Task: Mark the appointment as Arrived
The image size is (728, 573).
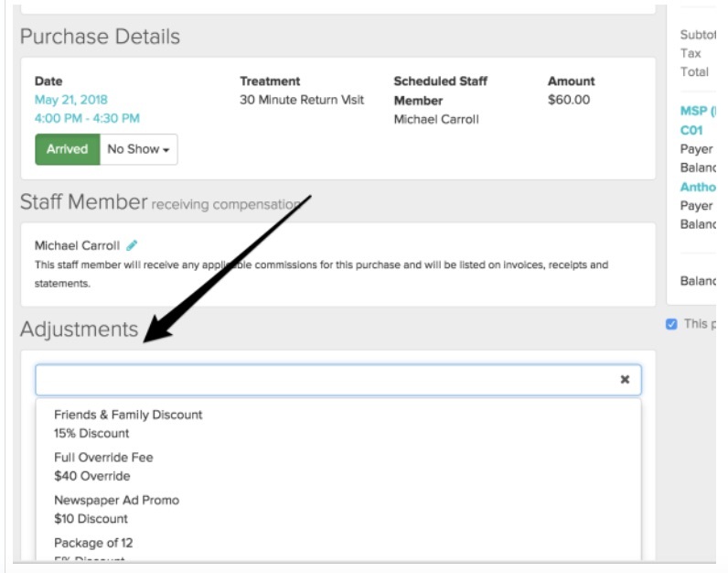Action: pyautogui.click(x=67, y=149)
